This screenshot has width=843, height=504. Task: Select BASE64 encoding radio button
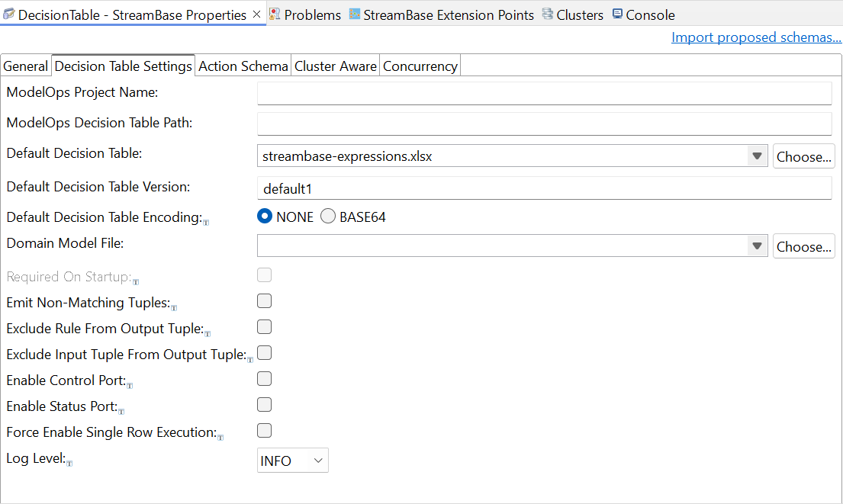click(x=328, y=217)
